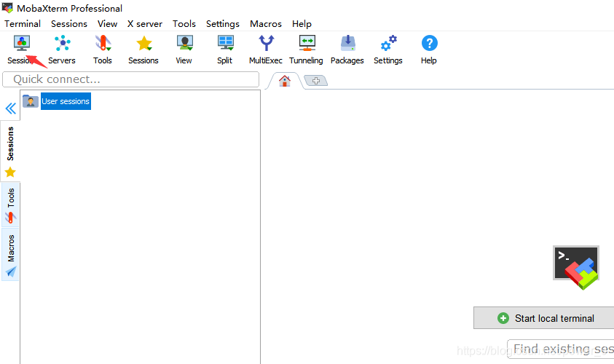
Task: Open a new tab with plus tab
Action: coord(315,81)
